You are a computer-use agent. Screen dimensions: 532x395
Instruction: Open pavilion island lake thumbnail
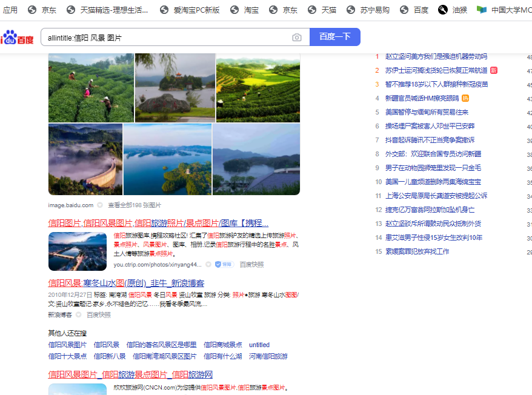pos(175,88)
